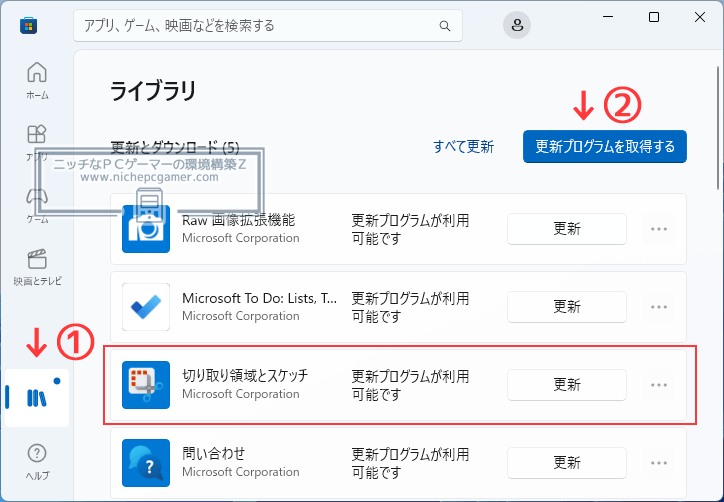
Task: Minimize the Microsoft Store window
Action: (608, 17)
